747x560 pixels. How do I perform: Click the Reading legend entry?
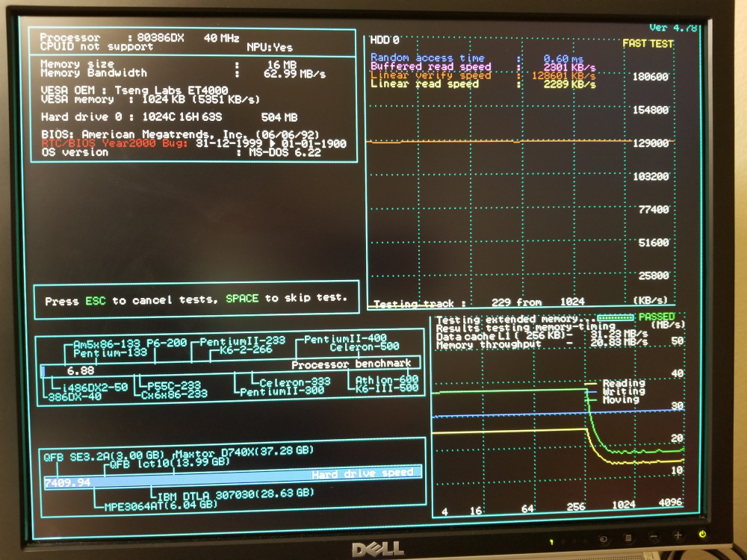point(624,383)
